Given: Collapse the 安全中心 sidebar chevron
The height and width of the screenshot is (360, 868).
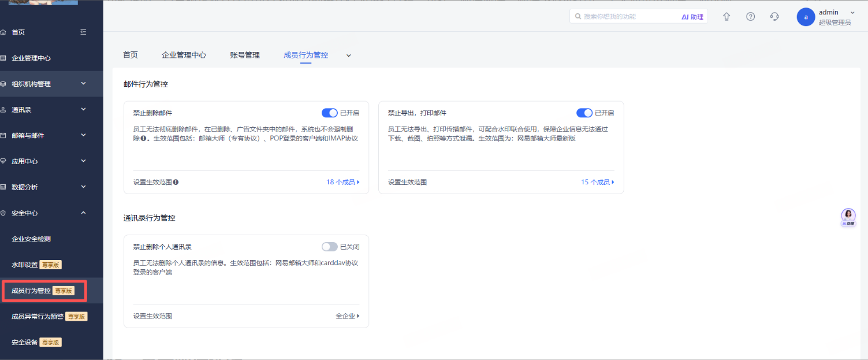Looking at the screenshot, I should tap(83, 213).
